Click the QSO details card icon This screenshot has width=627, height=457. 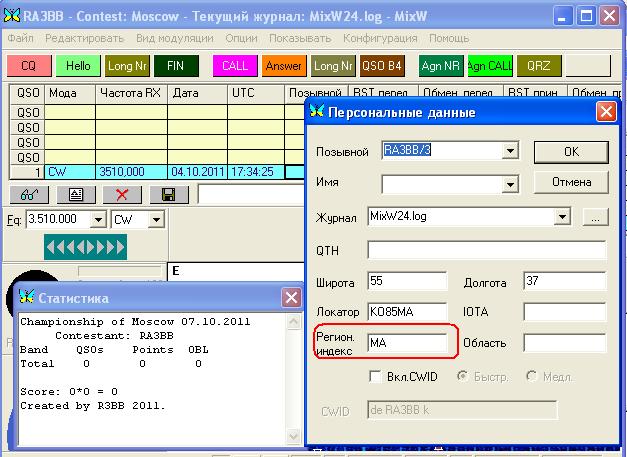click(75, 194)
